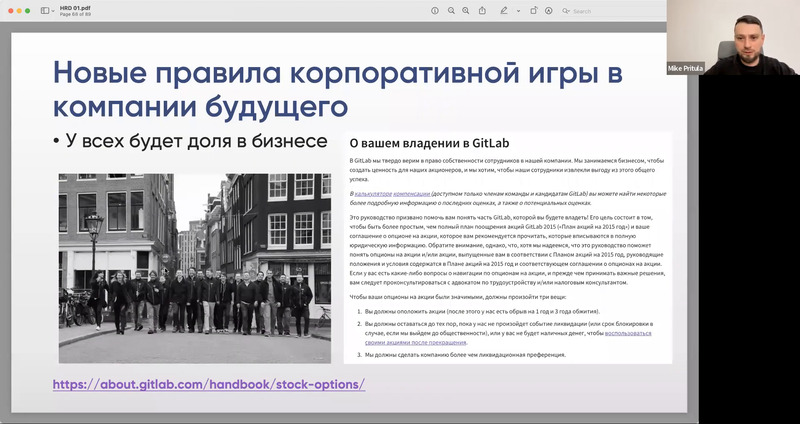Click the HRD 01.pdf document title
The image size is (800, 424).
point(75,6)
